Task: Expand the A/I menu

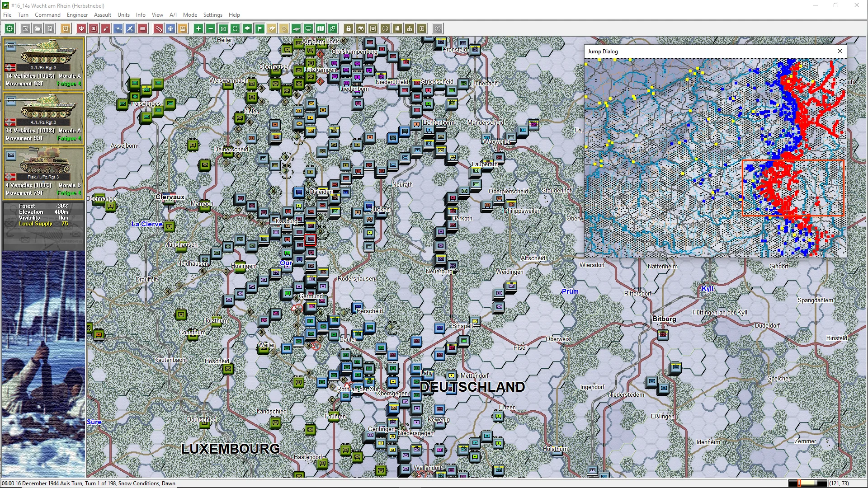Action: coord(173,15)
